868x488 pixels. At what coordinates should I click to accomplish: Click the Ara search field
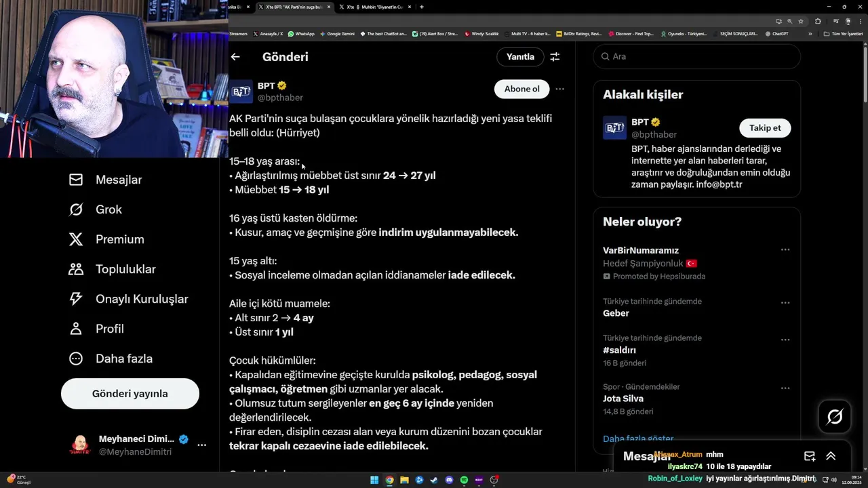point(697,57)
